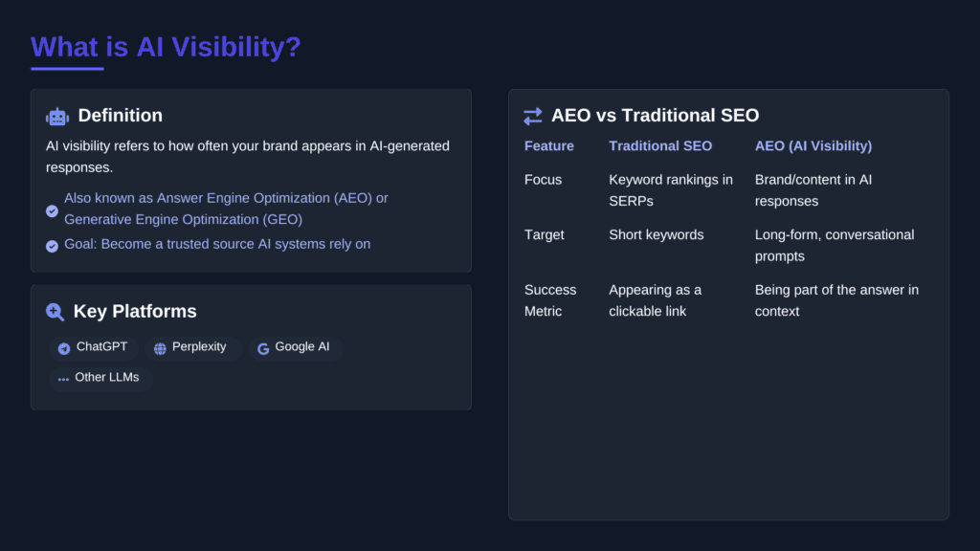Viewport: 980px width, 551px height.
Task: Enable the check next to trusted source goal
Action: [52, 245]
